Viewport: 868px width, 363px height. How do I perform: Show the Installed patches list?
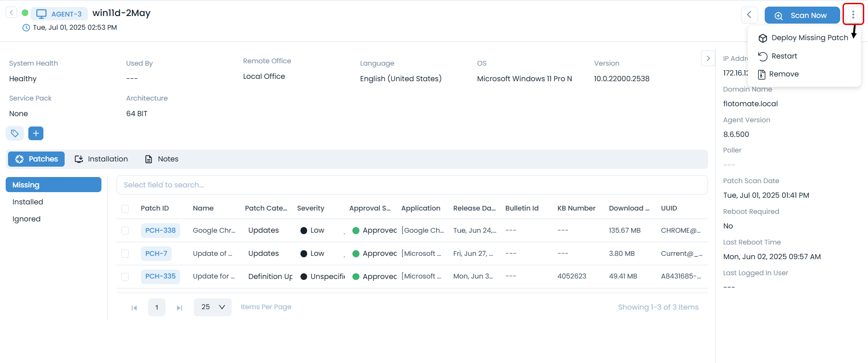pyautogui.click(x=28, y=202)
